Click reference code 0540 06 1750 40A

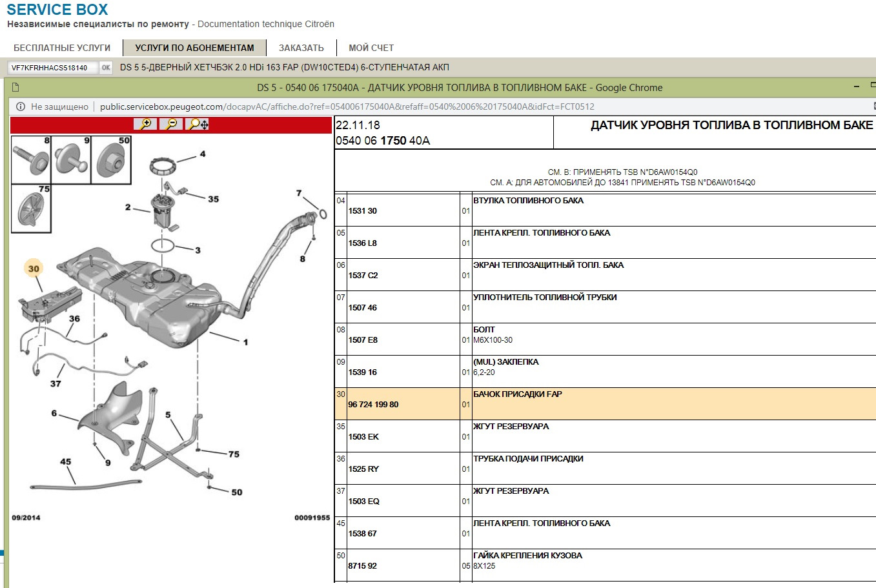(383, 141)
